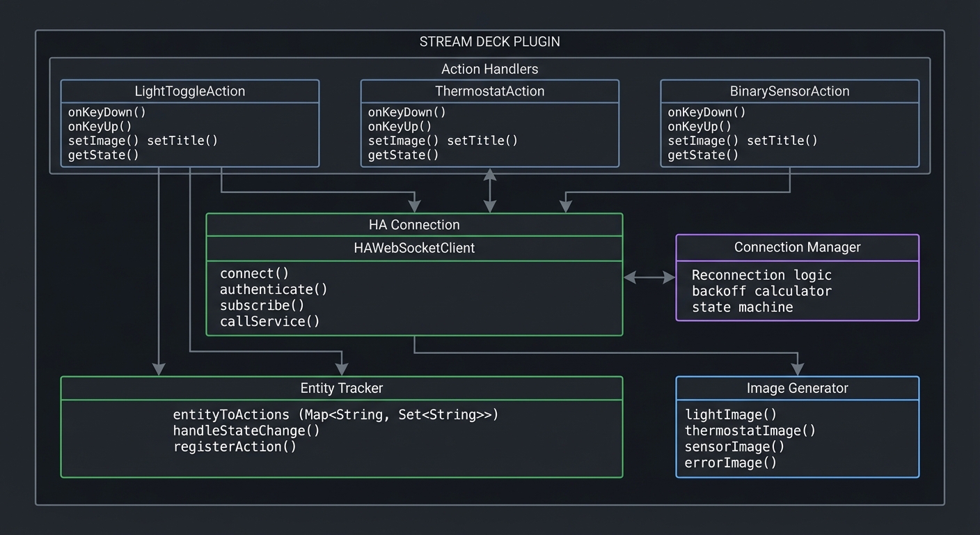This screenshot has height=535, width=980.
Task: Open the HA Connection box
Action: (x=414, y=224)
